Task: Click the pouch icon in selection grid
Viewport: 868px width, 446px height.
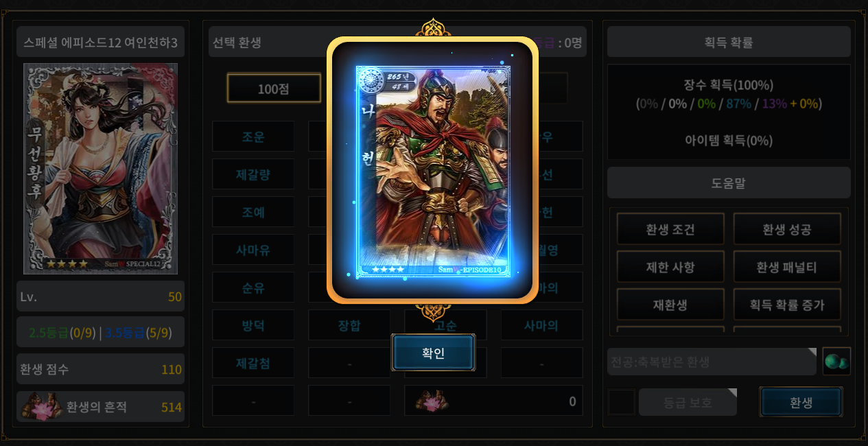Action: coord(430,401)
